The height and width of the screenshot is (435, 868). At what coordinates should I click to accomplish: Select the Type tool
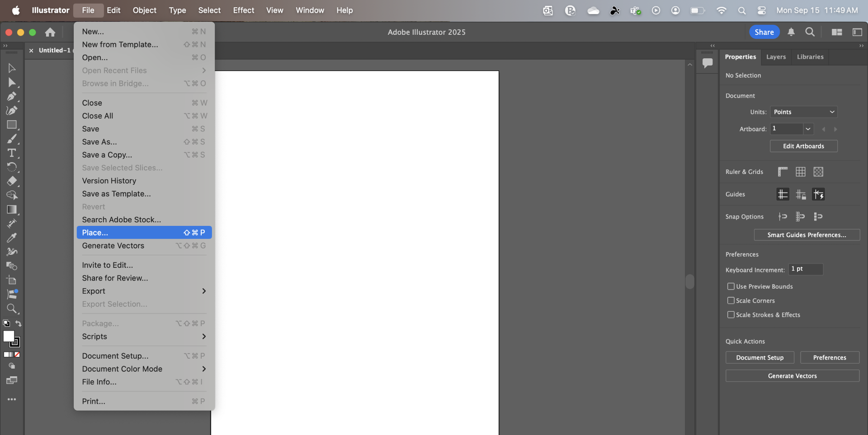tap(12, 153)
